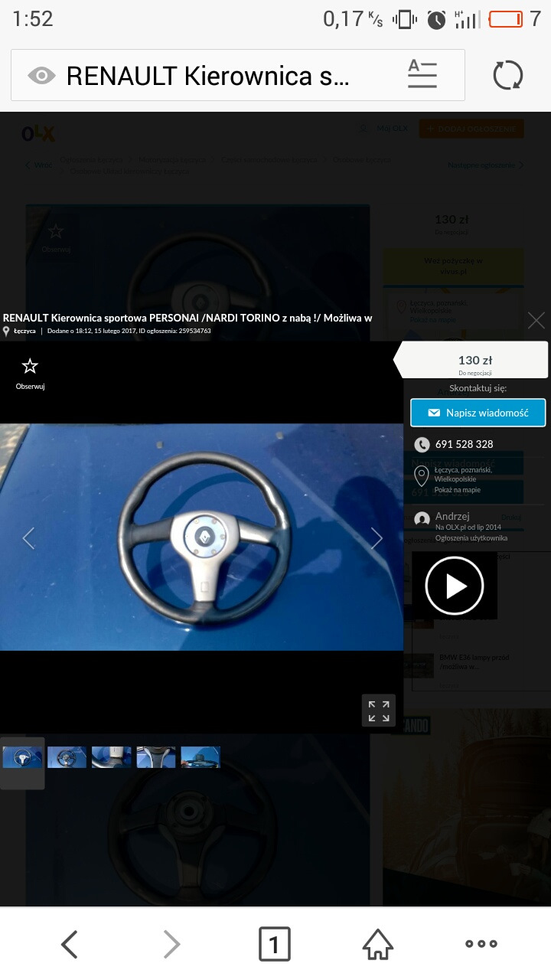The width and height of the screenshot is (551, 980).
Task: Tap the 130 zł price tag
Action: pos(474,361)
